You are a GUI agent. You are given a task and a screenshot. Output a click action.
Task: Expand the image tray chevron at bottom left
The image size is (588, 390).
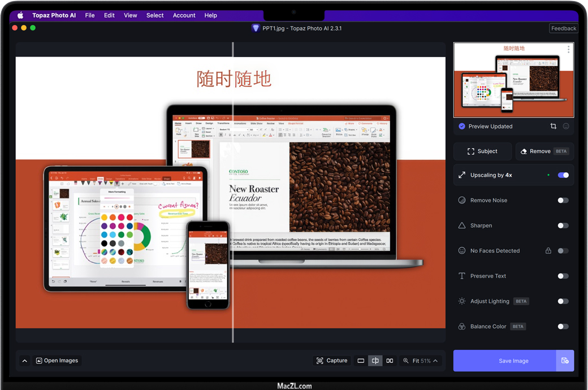[24, 361]
